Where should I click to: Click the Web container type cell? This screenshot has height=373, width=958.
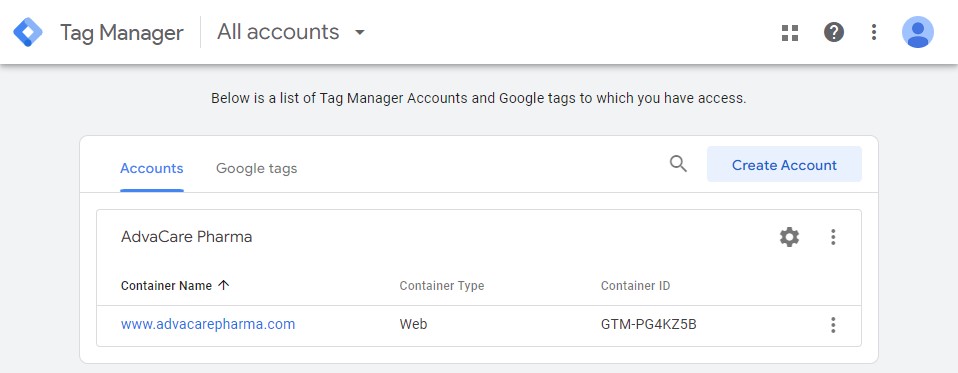(x=413, y=324)
